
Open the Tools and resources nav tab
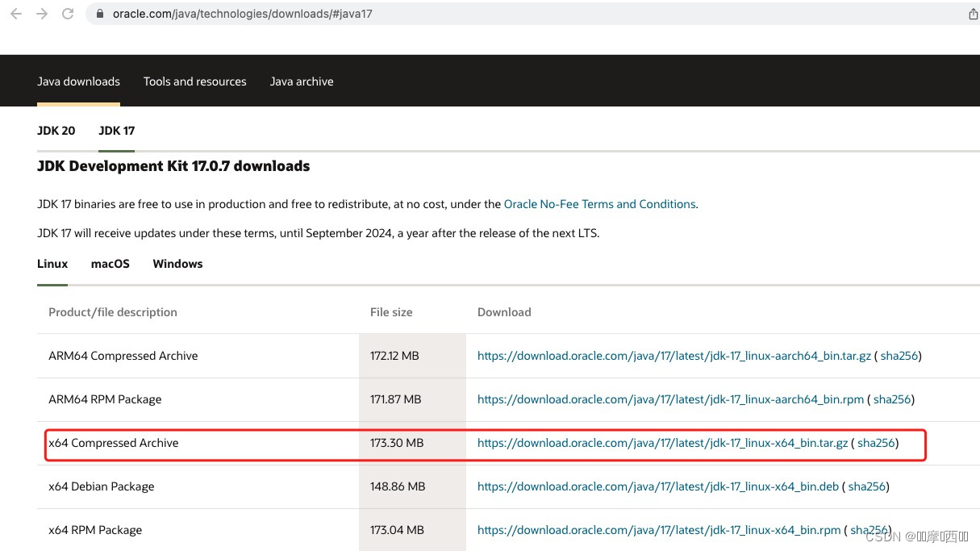click(194, 81)
